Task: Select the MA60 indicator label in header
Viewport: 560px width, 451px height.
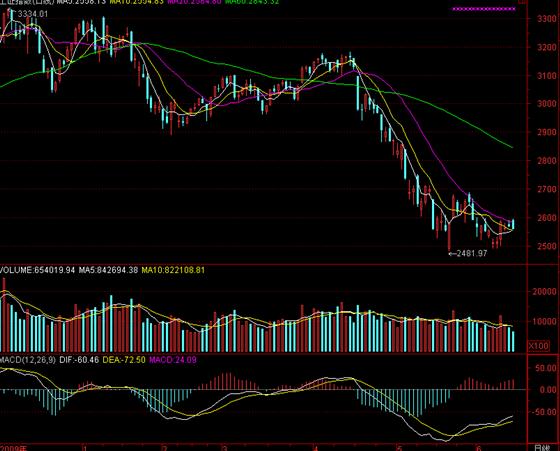Action: [x=252, y=2]
